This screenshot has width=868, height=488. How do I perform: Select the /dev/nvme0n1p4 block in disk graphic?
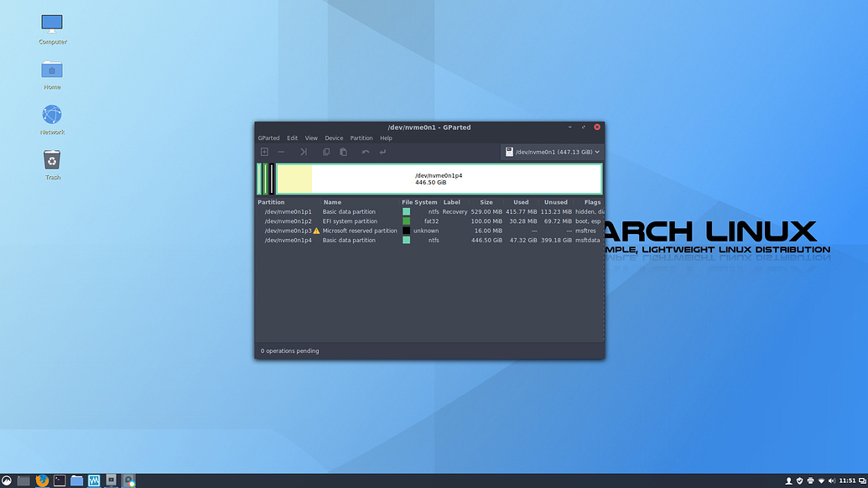pyautogui.click(x=439, y=179)
